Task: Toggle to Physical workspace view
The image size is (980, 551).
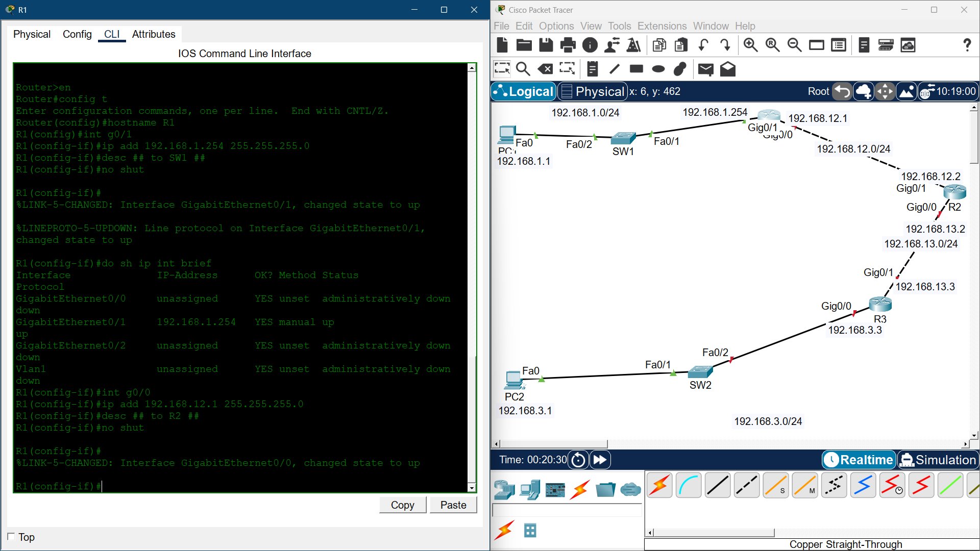Action: (x=593, y=91)
